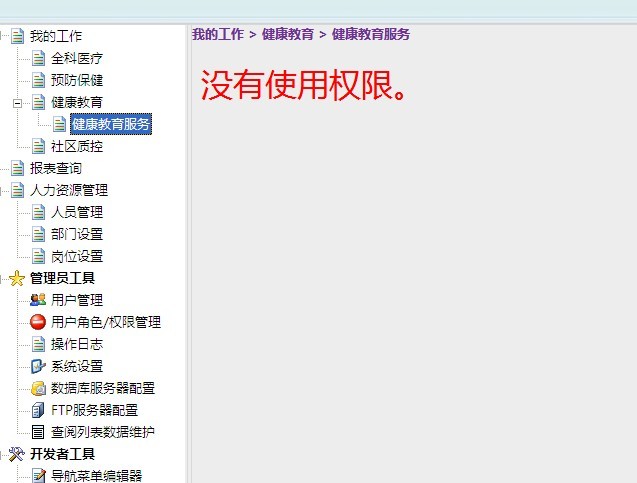Screen dimensions: 637x483
Task: Click the server icon for FTP服务器配置
Action: pos(38,410)
